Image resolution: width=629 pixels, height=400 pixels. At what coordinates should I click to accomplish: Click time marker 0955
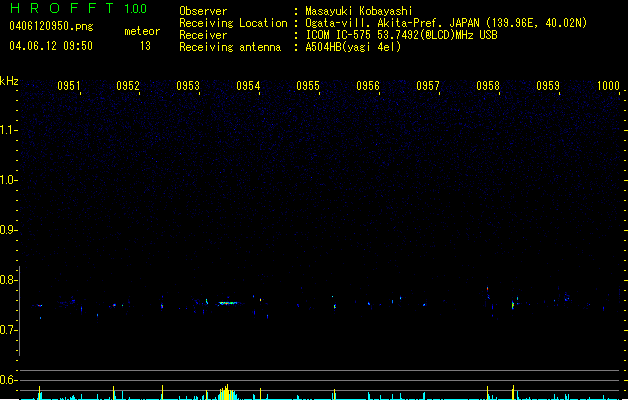pyautogui.click(x=308, y=86)
